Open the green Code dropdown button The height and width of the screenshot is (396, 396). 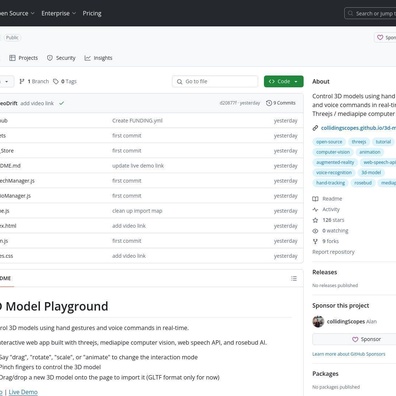click(284, 81)
